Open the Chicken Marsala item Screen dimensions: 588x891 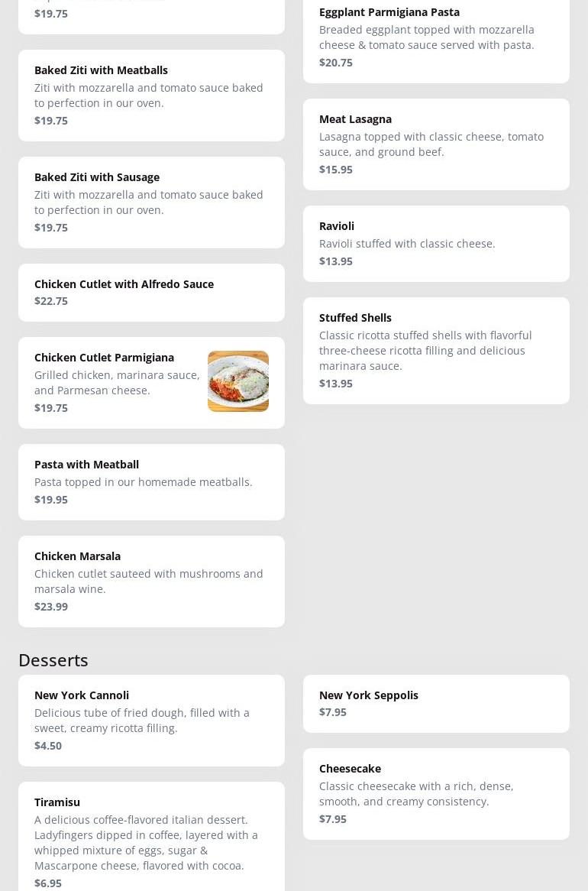click(x=152, y=582)
